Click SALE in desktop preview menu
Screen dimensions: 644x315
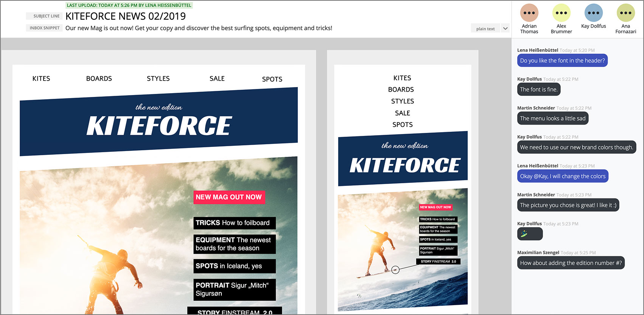click(x=217, y=78)
